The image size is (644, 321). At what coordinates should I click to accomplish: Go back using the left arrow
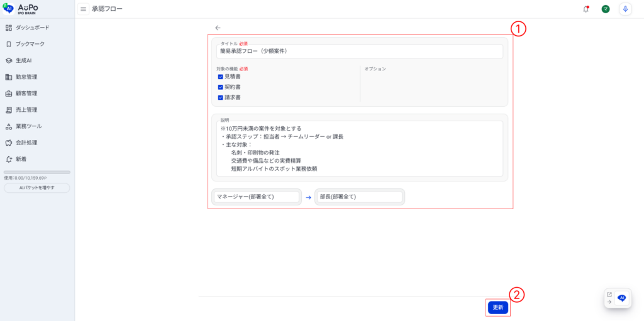click(x=218, y=28)
